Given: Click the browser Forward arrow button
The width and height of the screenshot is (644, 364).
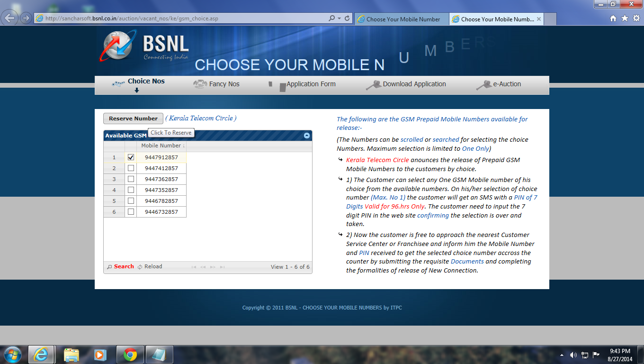Looking at the screenshot, I should click(26, 18).
